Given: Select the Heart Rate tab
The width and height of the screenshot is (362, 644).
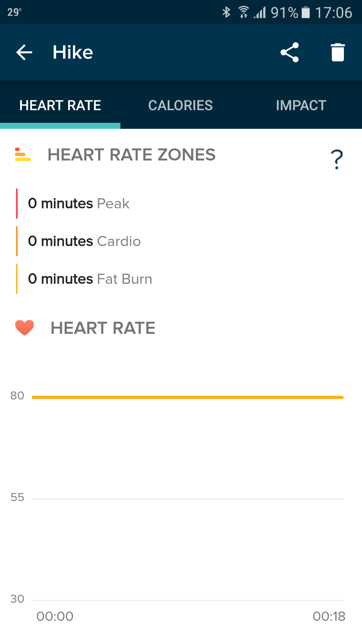Looking at the screenshot, I should point(60,105).
